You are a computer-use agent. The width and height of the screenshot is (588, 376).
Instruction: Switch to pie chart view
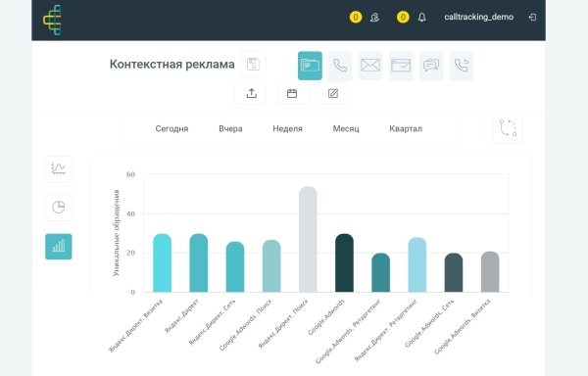coord(59,208)
